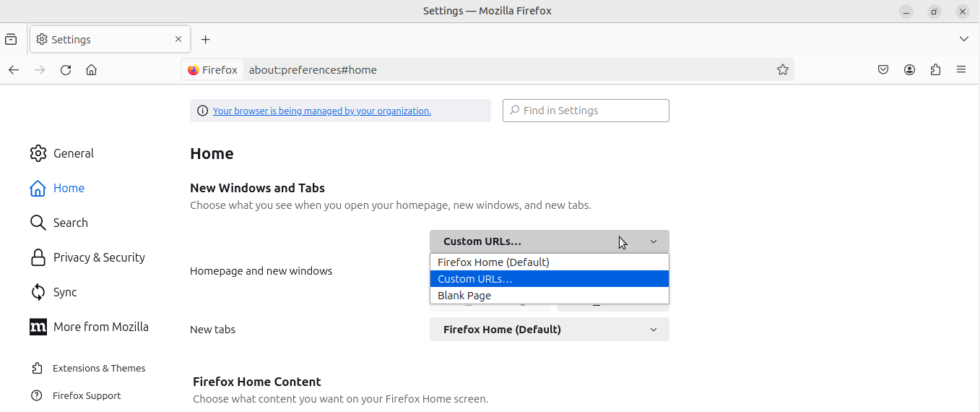
Task: Open the managed by your organization link
Action: click(322, 111)
